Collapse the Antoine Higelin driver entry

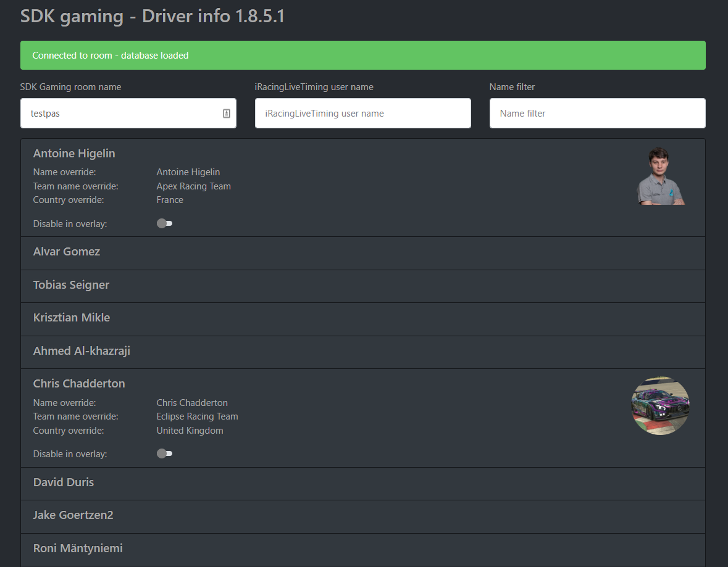pyautogui.click(x=74, y=154)
